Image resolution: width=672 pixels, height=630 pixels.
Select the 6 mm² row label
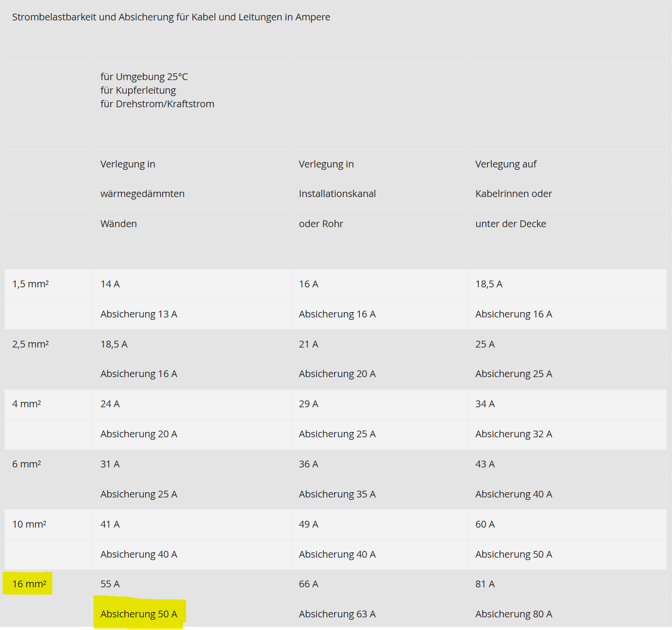(26, 464)
